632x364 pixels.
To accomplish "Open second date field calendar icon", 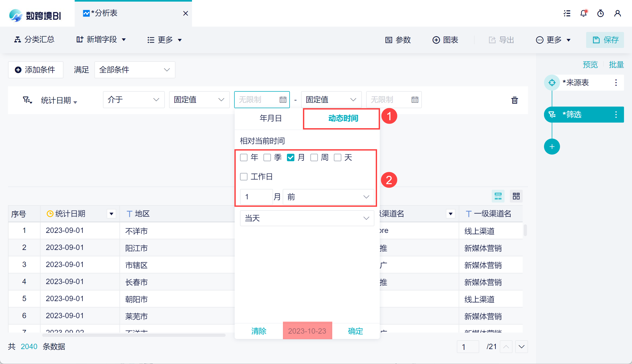I will [415, 100].
